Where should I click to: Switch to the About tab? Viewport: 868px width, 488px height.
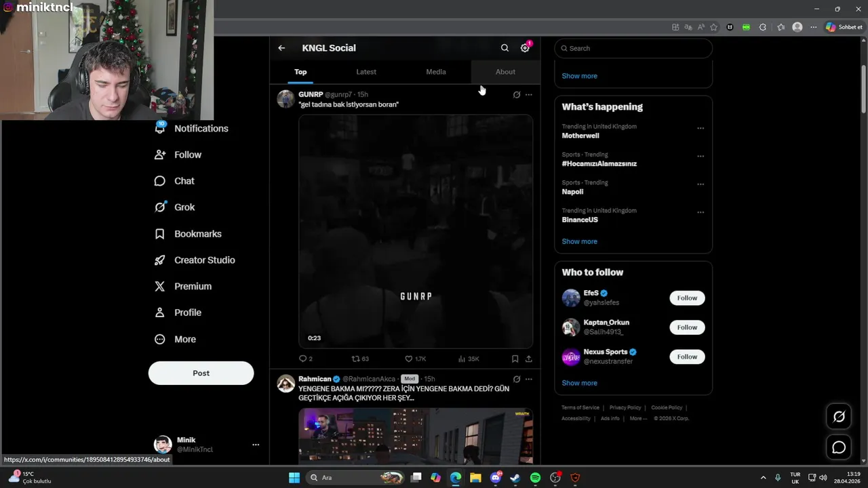505,72
